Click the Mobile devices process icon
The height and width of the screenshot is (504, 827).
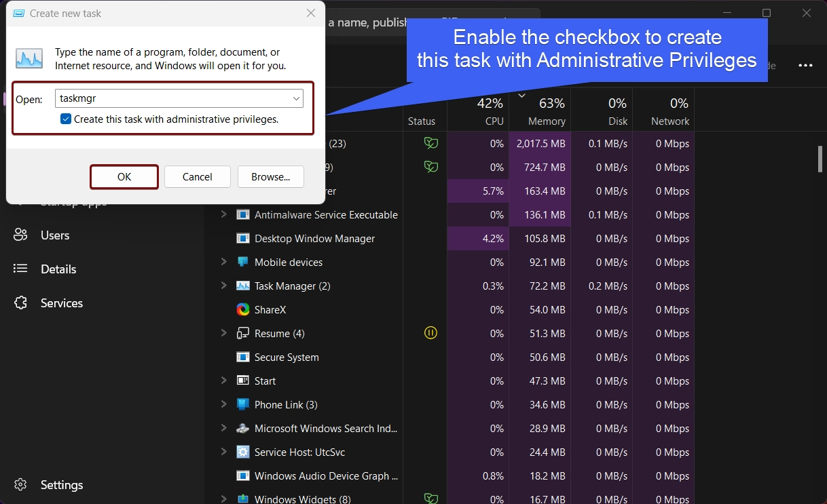click(243, 263)
